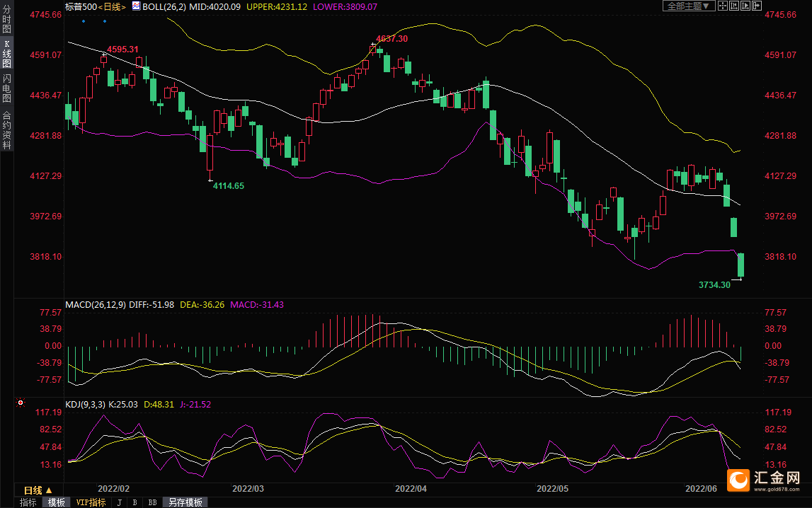Open the 合约资料 side tab
Image resolution: width=812 pixels, height=508 pixels.
6,129
